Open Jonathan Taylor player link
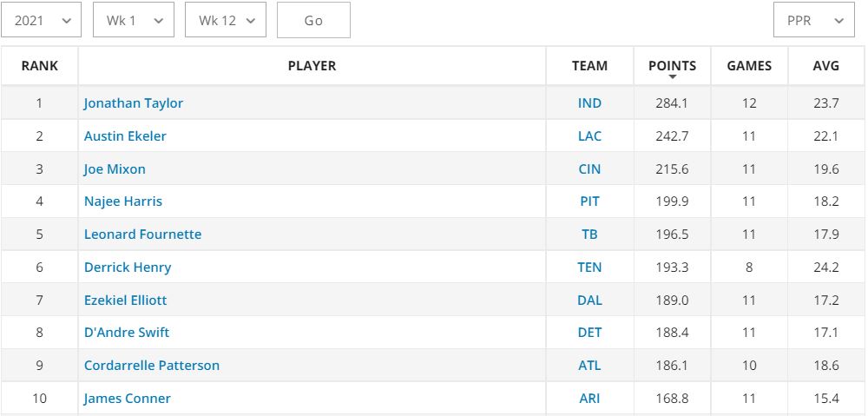Screen dimensions: 868x416 (134, 103)
